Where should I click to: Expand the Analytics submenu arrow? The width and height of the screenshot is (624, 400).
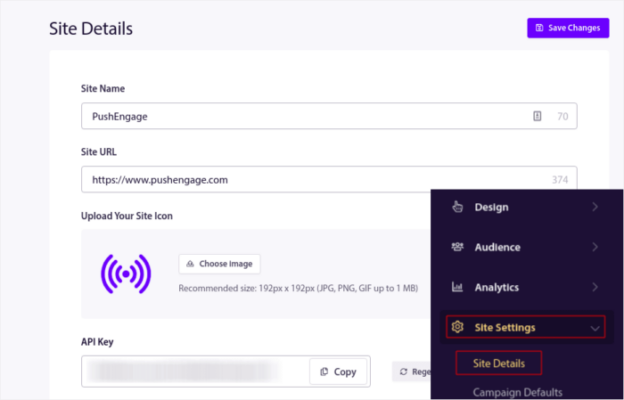(596, 287)
